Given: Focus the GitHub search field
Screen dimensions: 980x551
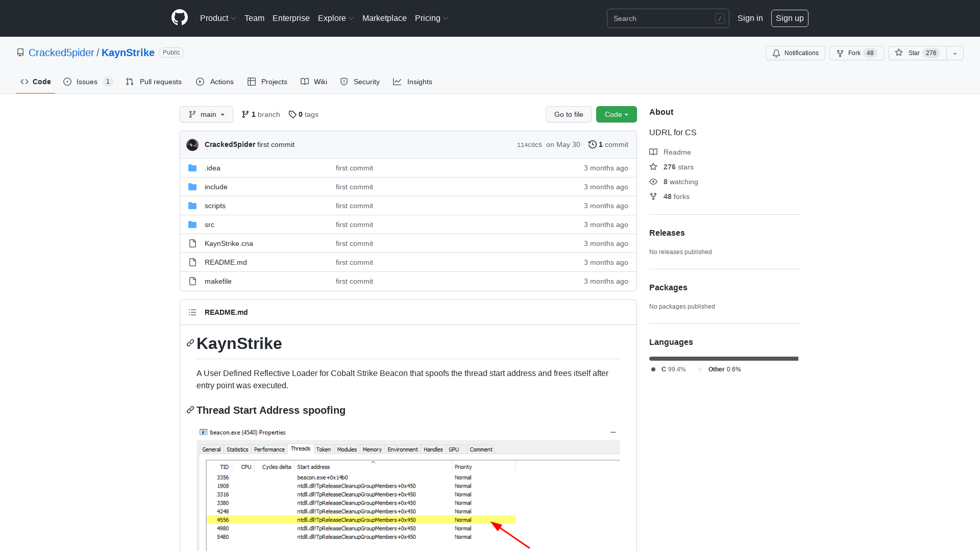Looking at the screenshot, I should coord(668,18).
